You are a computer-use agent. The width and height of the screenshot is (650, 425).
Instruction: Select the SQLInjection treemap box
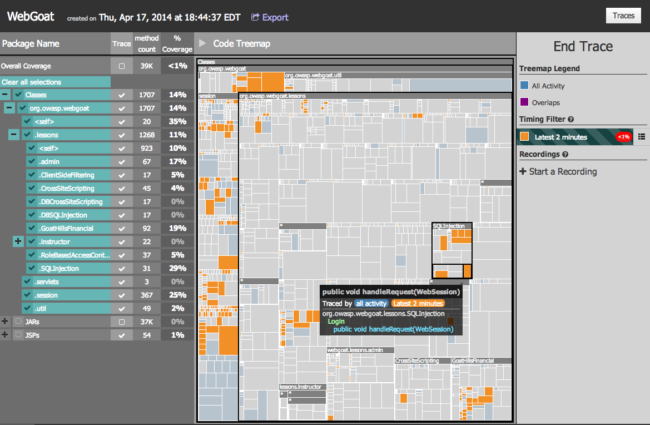[452, 250]
